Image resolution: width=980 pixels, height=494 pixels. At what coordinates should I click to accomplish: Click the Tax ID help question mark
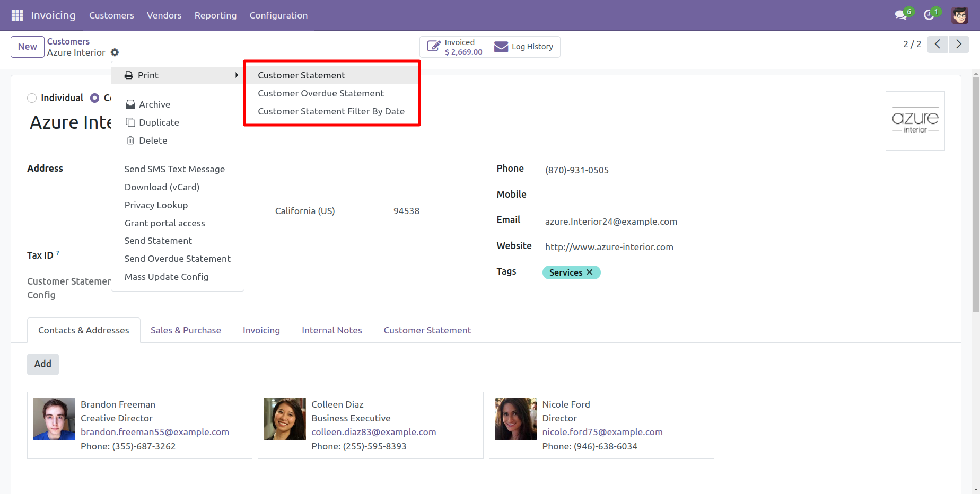coord(58,253)
